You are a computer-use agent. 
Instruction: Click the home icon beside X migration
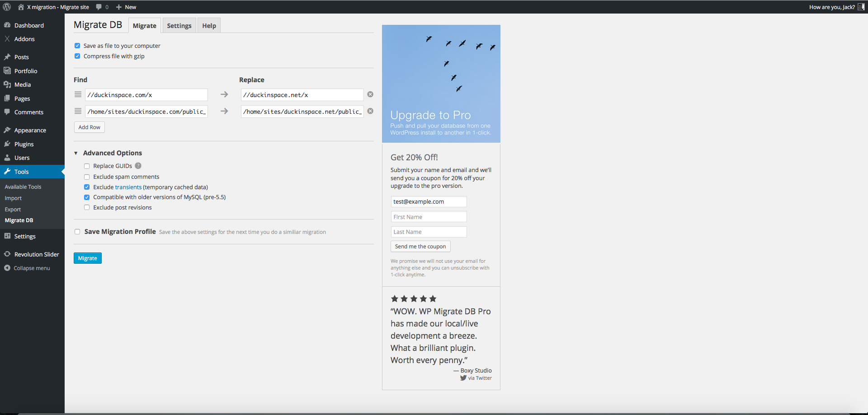tap(21, 7)
